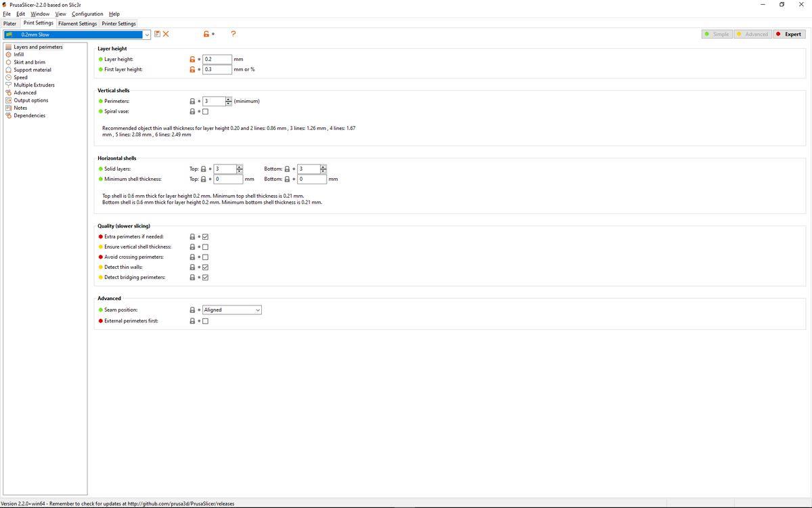Screen dimensions: 812x508
Task: Open the Window menu
Action: click(x=40, y=14)
